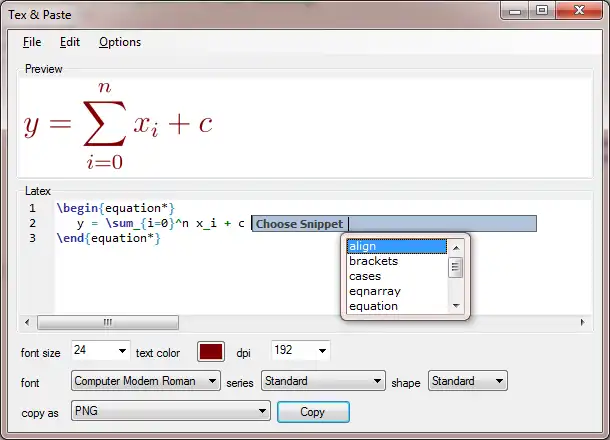
Task: Click the \sum formula on line 2
Action: pos(161,223)
